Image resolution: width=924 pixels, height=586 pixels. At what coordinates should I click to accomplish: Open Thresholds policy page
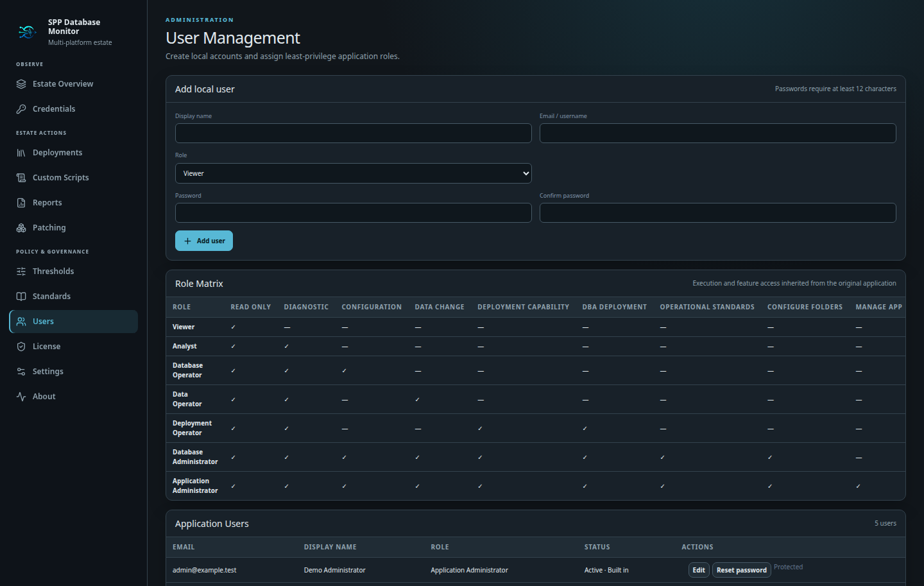[x=73, y=271]
